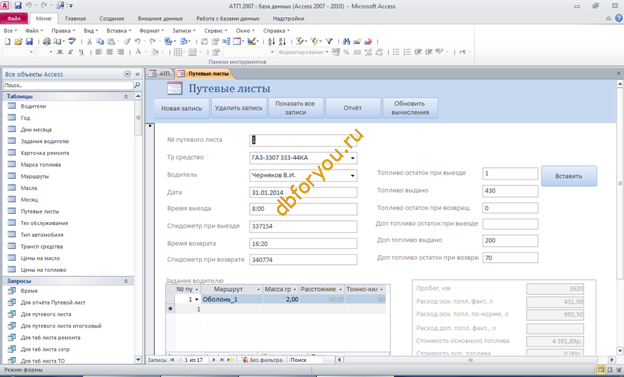The height and width of the screenshot is (377, 624).
Task: Open the Путевые листы table in navigation pane
Action: coord(40,211)
